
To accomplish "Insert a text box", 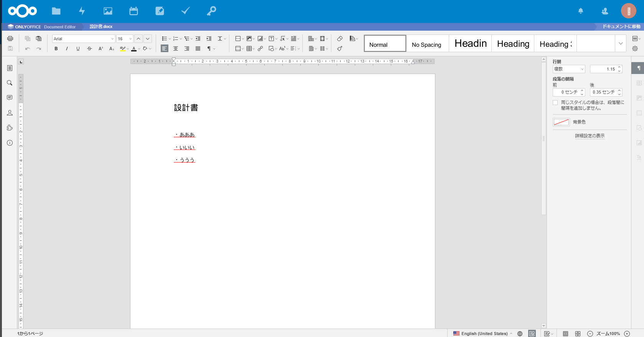I will click(273, 39).
